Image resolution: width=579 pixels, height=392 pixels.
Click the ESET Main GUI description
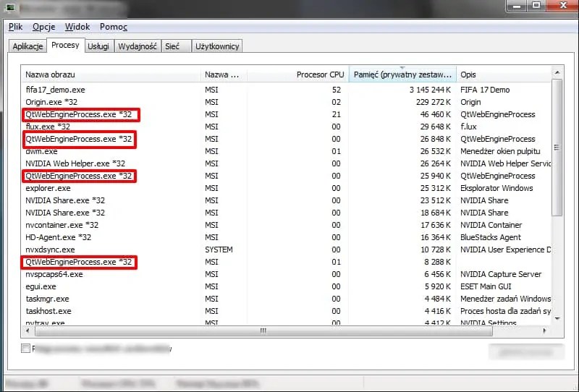click(486, 286)
